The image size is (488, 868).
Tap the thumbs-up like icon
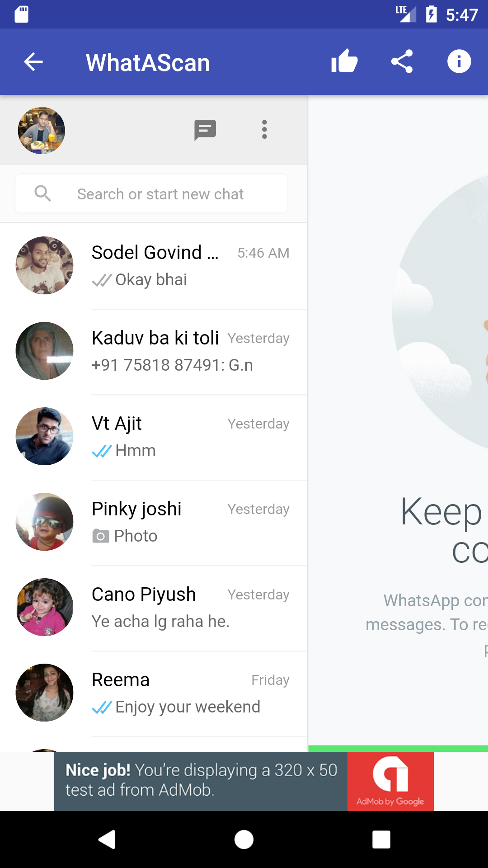[344, 61]
